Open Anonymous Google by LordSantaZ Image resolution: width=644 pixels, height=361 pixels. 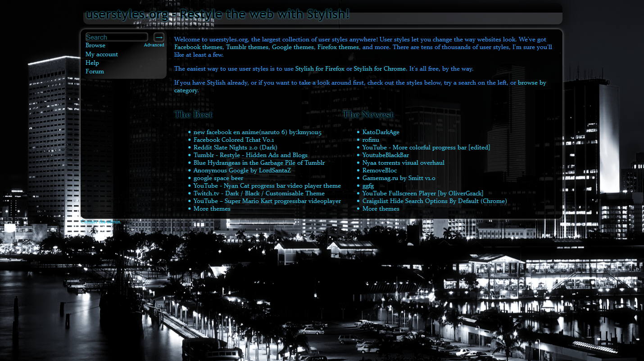click(242, 171)
